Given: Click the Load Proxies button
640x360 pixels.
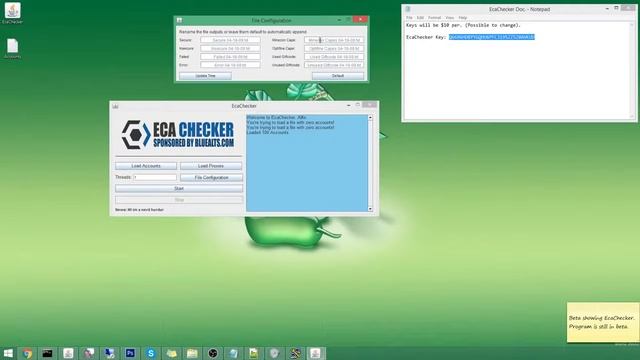Looking at the screenshot, I should point(211,166).
